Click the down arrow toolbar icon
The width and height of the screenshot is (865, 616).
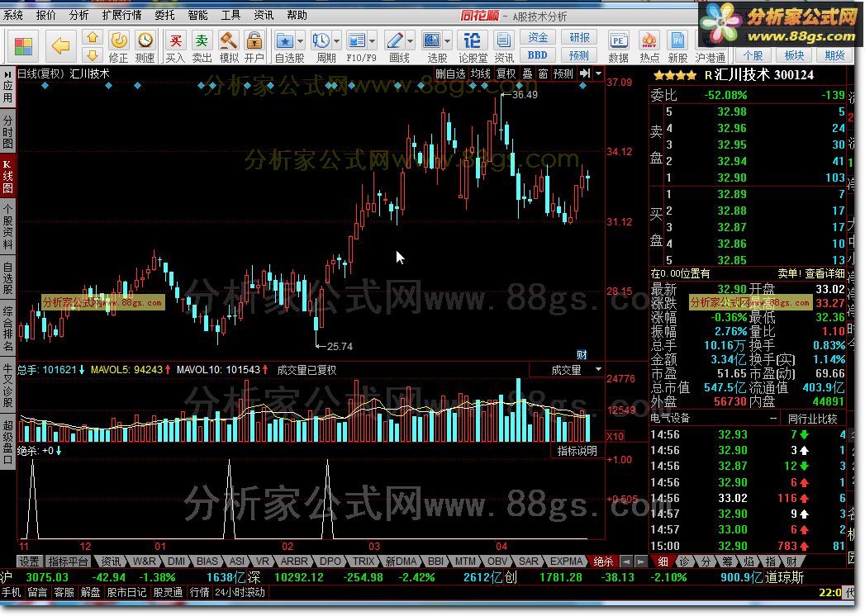point(93,55)
